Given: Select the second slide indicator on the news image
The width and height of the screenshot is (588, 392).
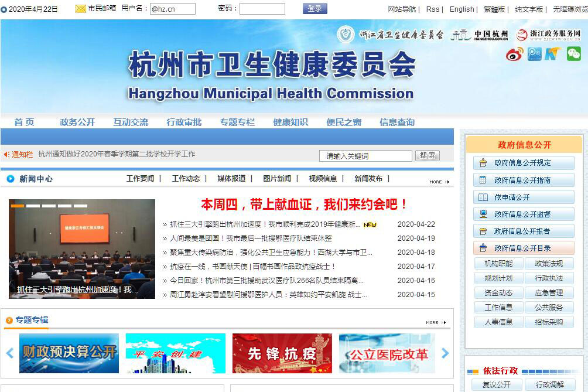Looking at the screenshot, I should (x=33, y=206).
